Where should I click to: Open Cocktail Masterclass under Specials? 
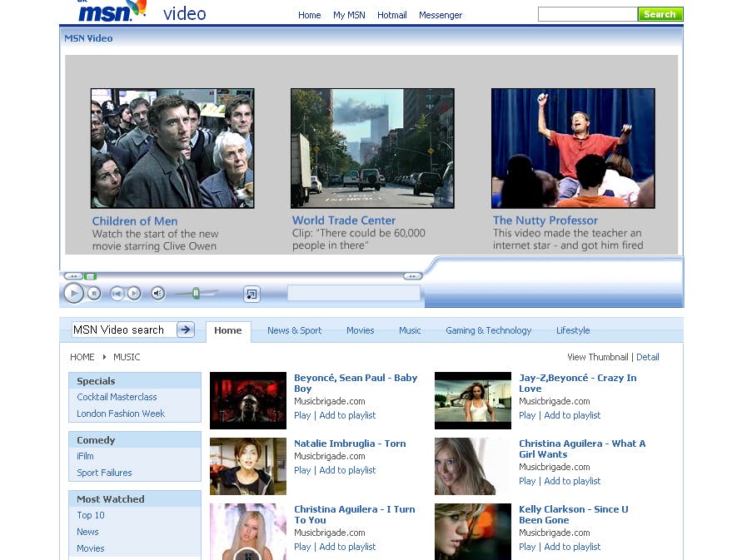click(117, 397)
